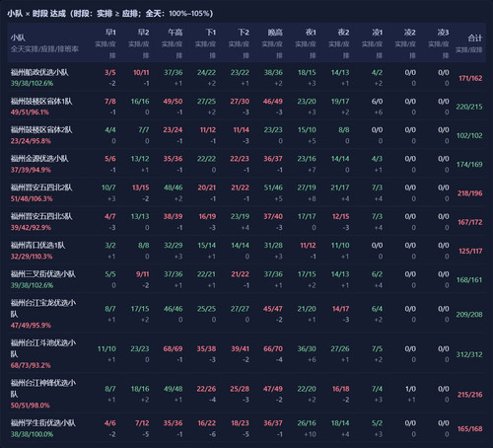
Task: Click the 10/11 cell in 早2 column
Action: coord(141,73)
